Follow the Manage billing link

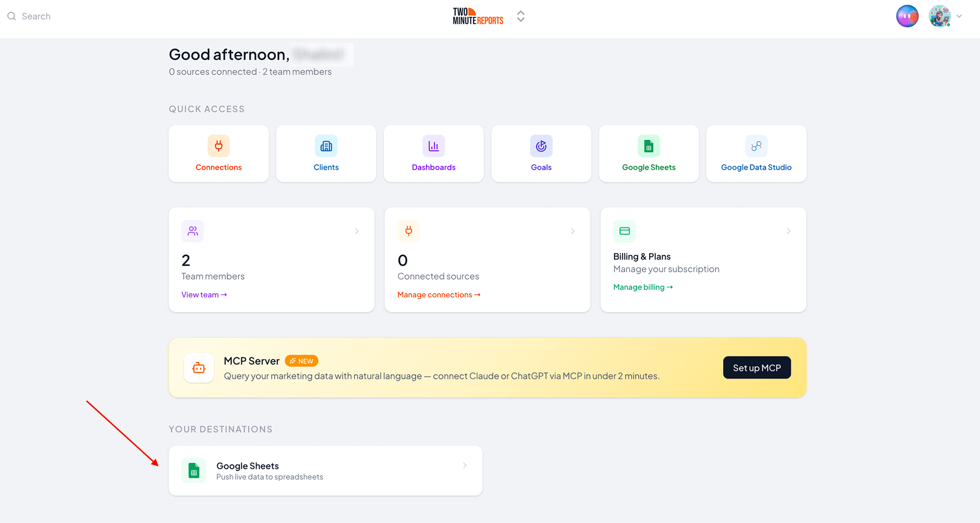[643, 287]
